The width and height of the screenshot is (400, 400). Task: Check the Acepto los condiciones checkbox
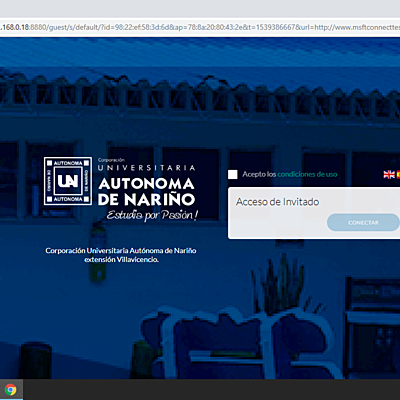pos(233,174)
